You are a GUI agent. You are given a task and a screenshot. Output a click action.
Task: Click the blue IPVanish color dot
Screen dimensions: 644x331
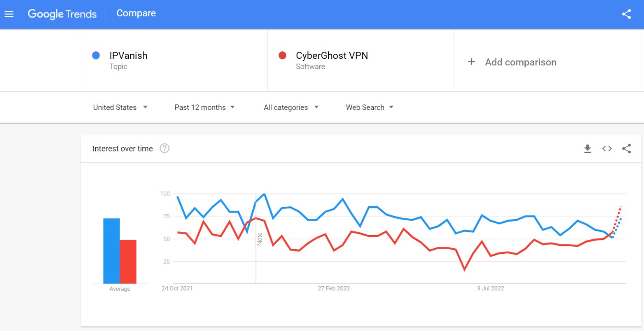point(96,56)
